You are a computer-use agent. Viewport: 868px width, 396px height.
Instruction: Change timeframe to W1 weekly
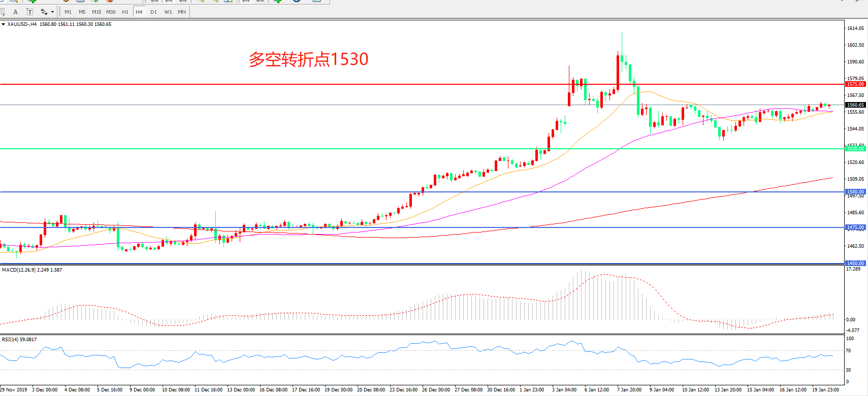(x=168, y=12)
